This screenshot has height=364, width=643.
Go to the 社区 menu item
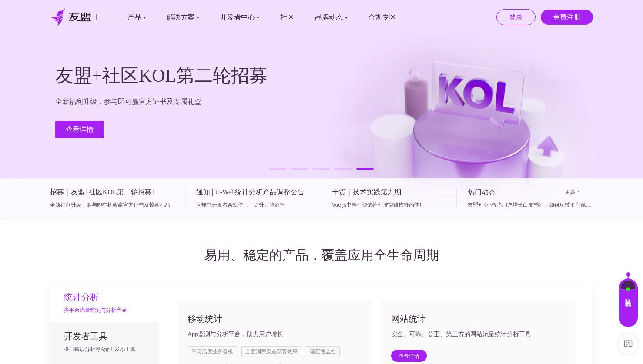click(x=287, y=17)
